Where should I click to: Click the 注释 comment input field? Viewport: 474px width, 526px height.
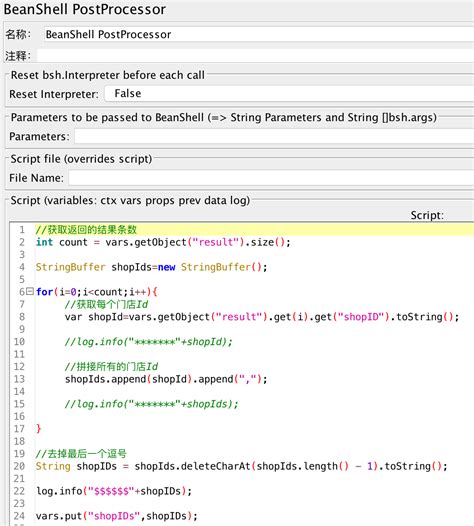[255, 56]
